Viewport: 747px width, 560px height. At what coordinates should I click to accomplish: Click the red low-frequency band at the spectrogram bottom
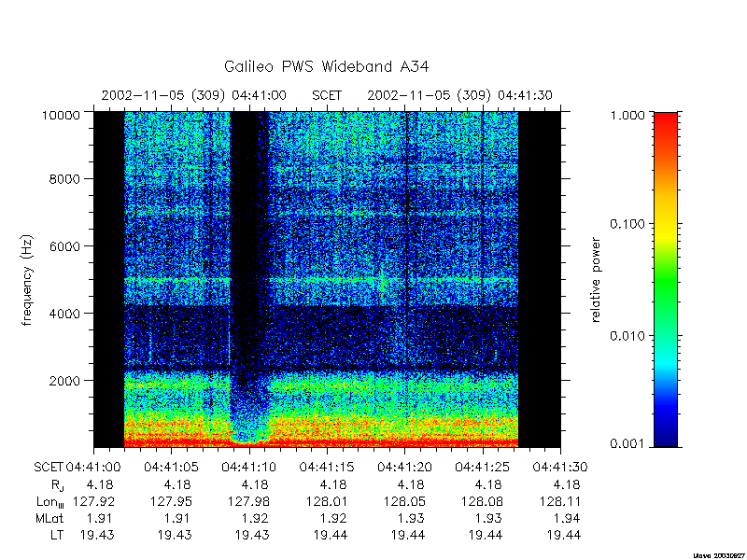[x=320, y=442]
